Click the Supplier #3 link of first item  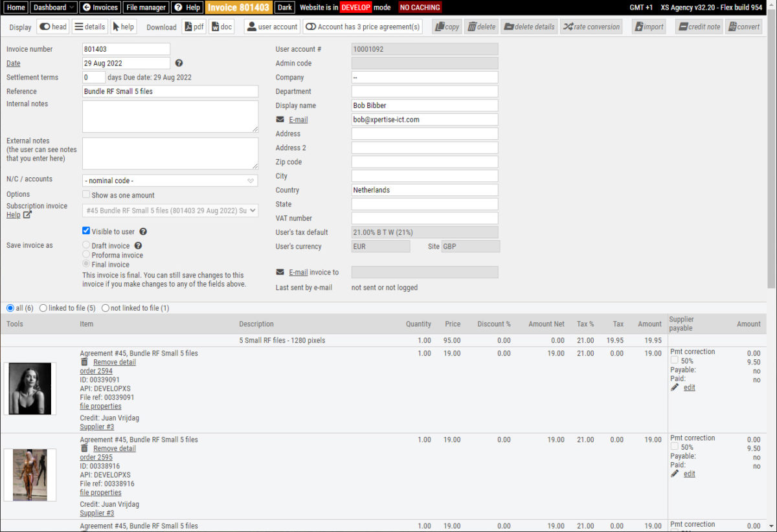pos(96,427)
